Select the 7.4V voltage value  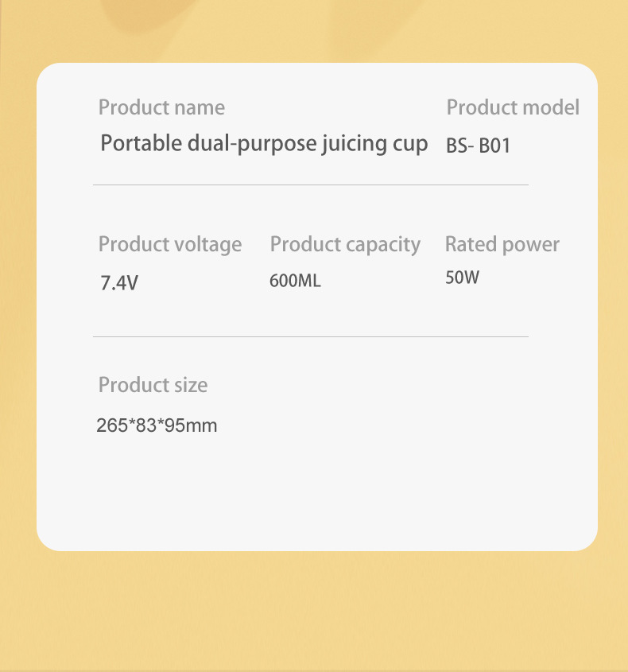point(119,282)
